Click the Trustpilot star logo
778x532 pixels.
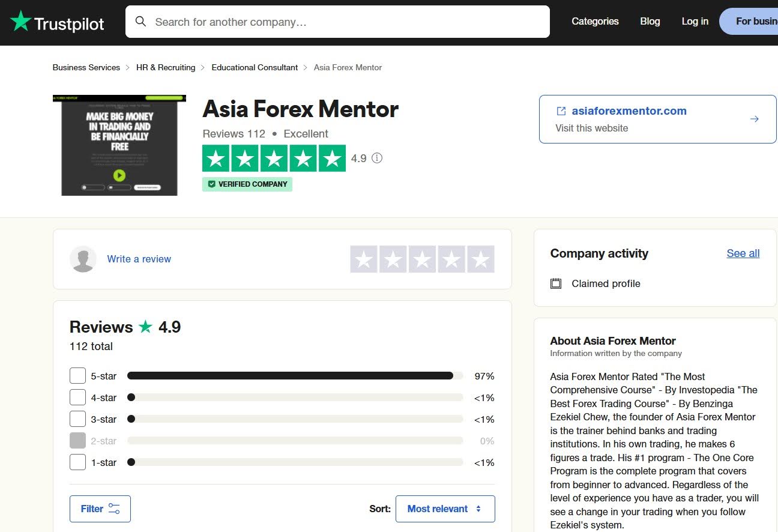[20, 22]
